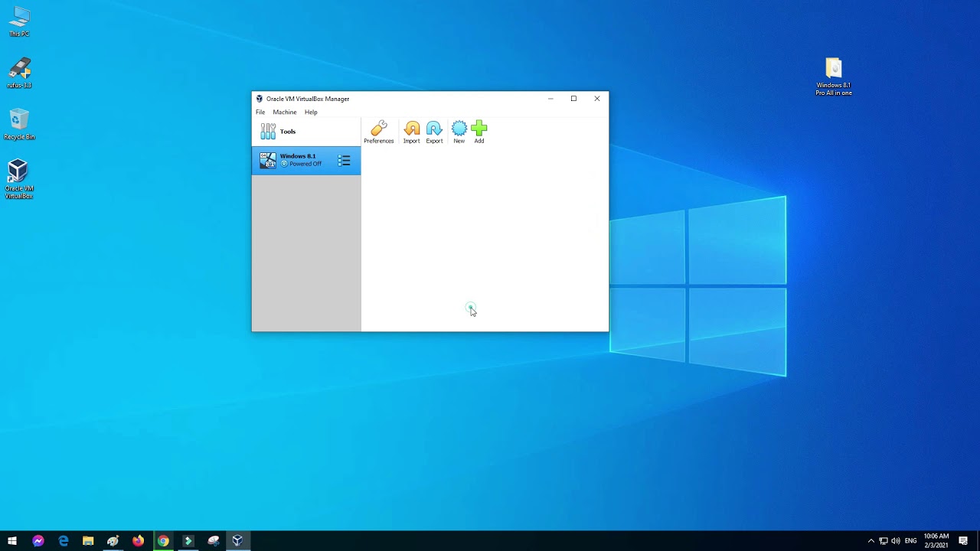Open the volume control tray icon
The image size is (980, 551).
point(896,541)
